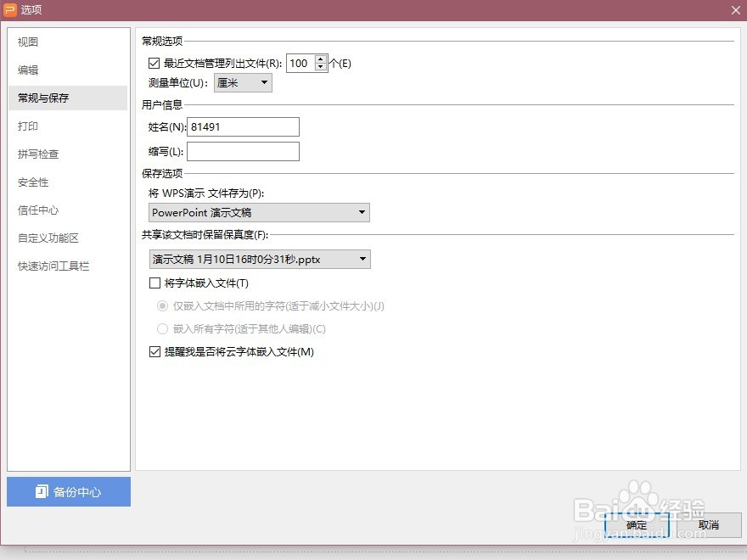Viewport: 747px width, 560px height.
Task: Cancel changes with the 取消 button
Action: 709,525
